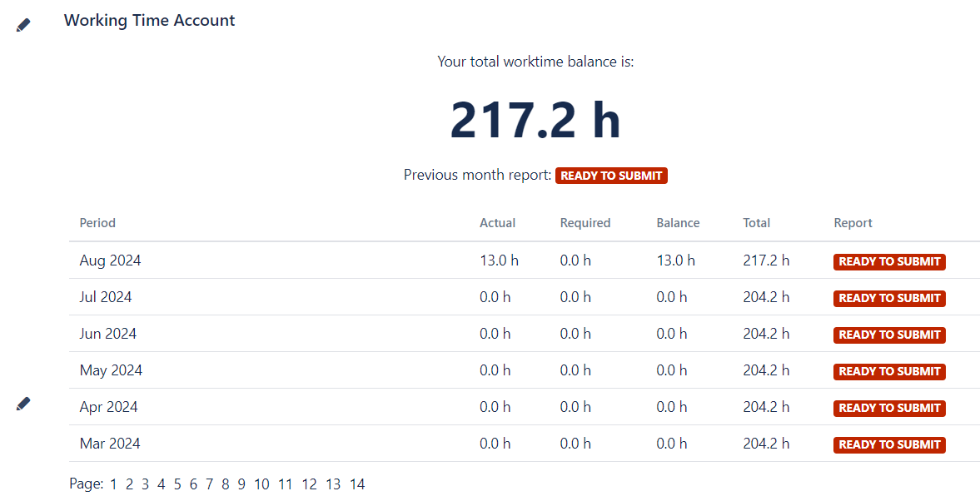Navigate to page 10 in pagination

pyautogui.click(x=261, y=484)
